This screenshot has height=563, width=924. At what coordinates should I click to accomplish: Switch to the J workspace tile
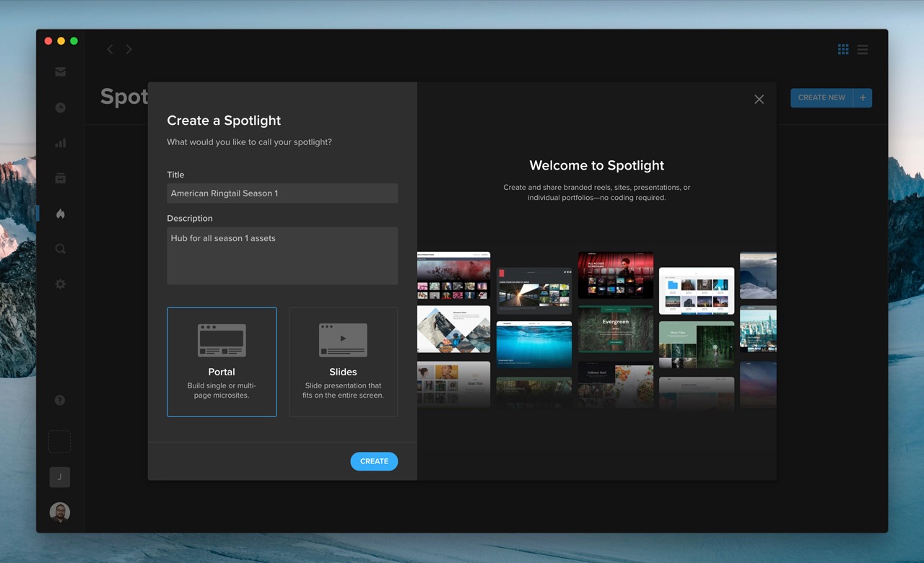60,477
